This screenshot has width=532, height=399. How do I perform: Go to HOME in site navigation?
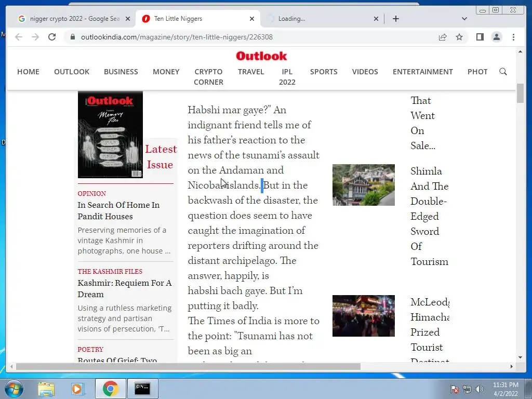28,72
